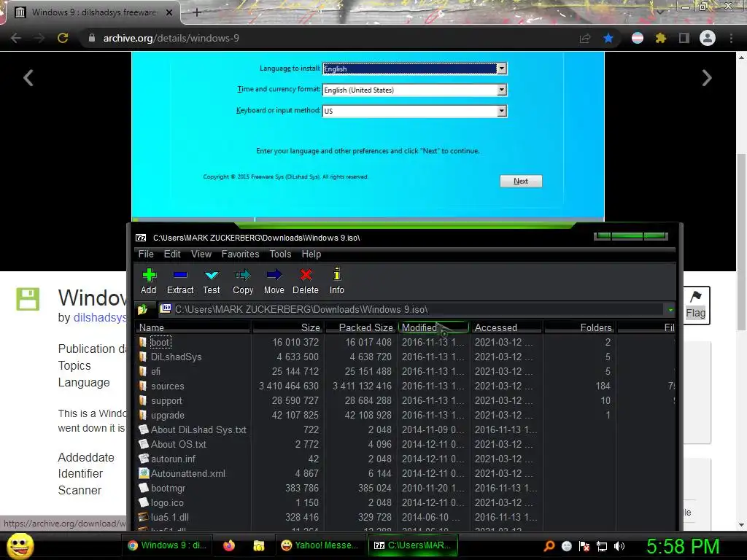
Task: Select the autorun.inf file
Action: 406,459
